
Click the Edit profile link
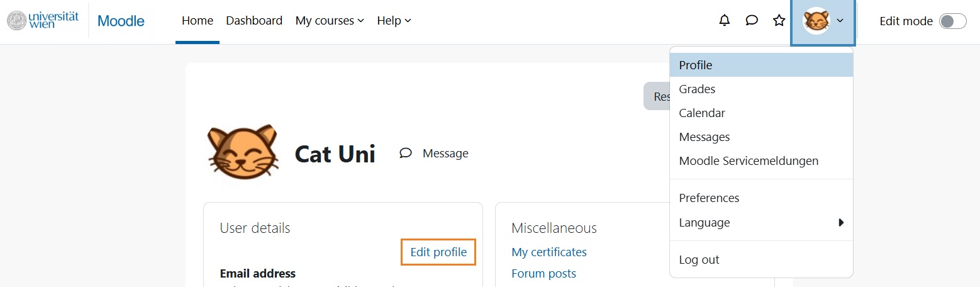coord(438,252)
